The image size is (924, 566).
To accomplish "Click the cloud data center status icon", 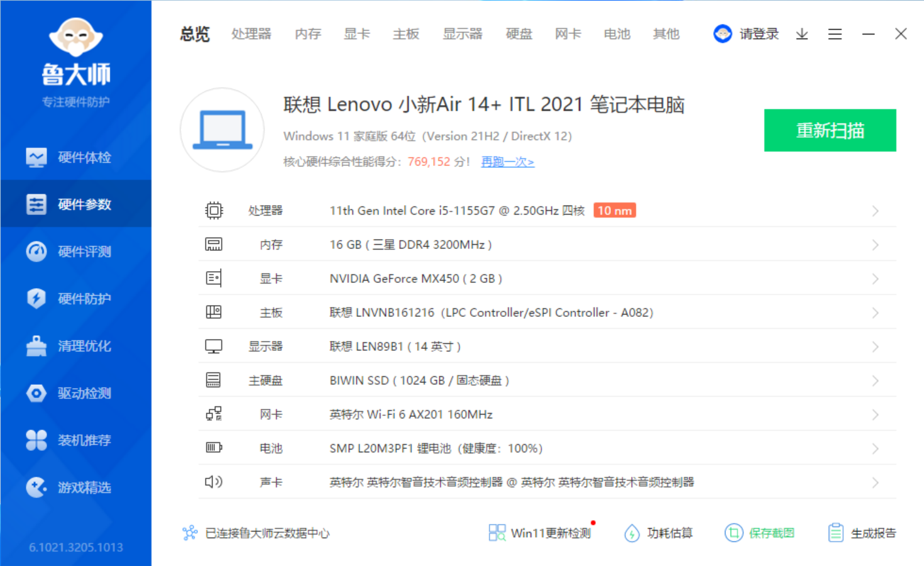I will 190,533.
